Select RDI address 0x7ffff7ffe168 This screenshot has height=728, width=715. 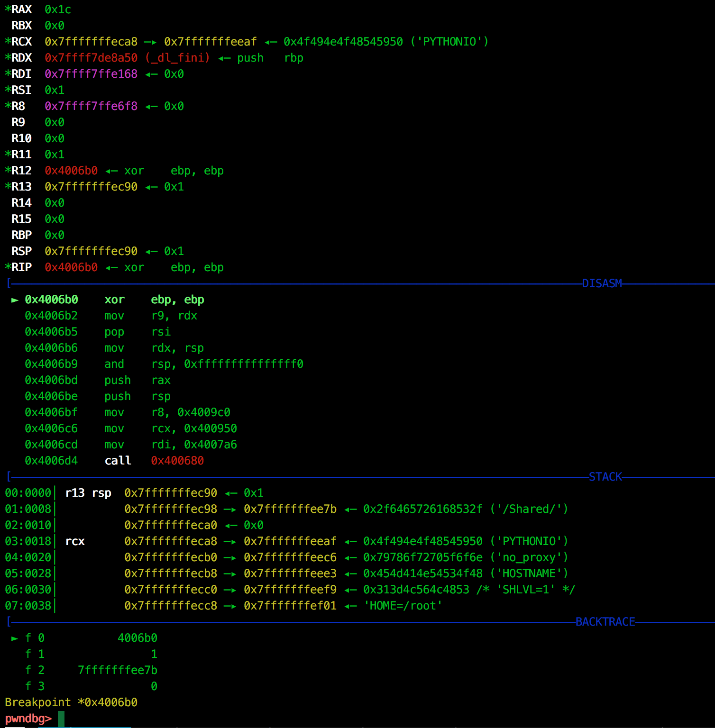91,74
